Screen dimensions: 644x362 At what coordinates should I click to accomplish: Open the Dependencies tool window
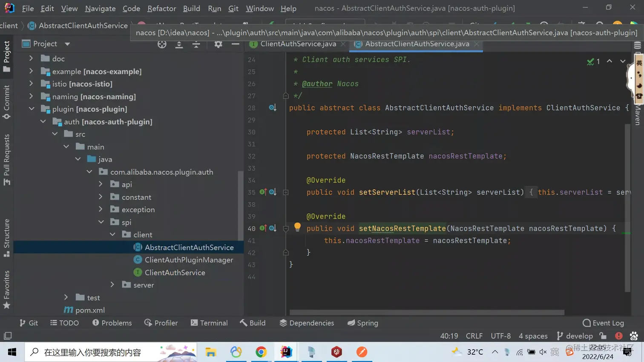[x=307, y=323]
